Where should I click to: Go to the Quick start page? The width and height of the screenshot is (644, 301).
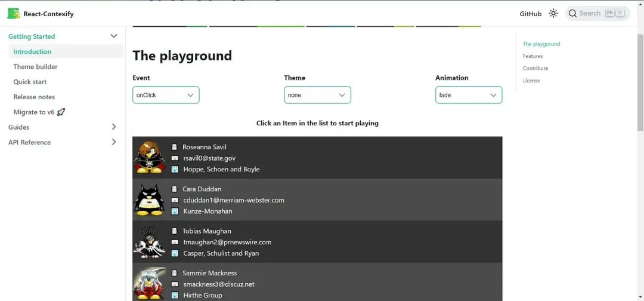point(30,82)
